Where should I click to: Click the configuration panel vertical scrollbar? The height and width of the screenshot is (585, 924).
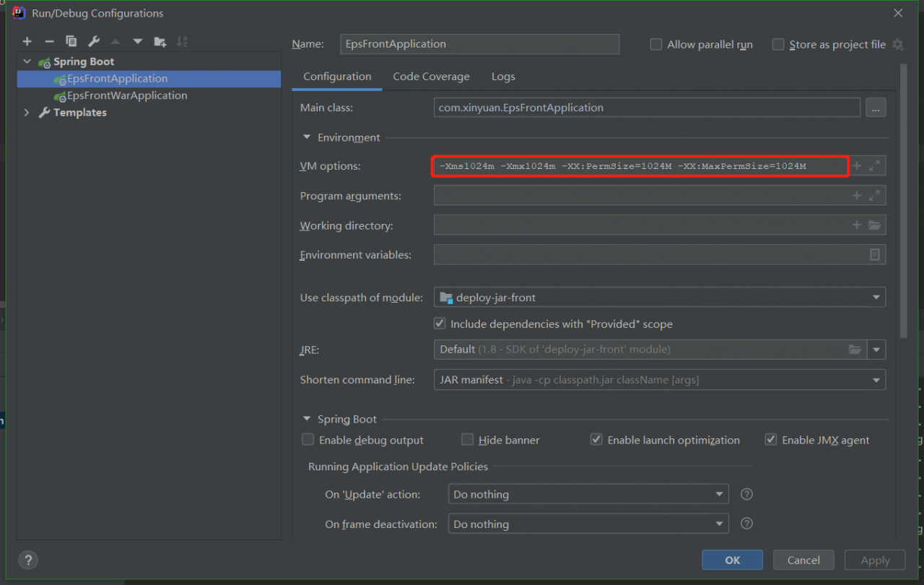903,201
